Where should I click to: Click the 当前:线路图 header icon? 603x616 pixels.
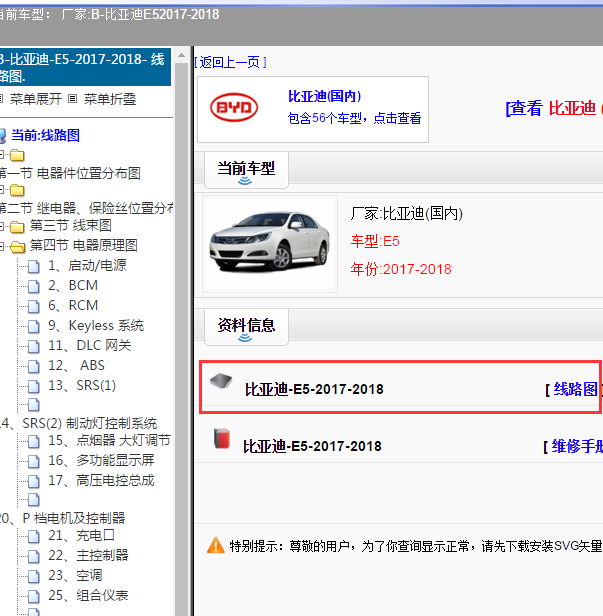[x=2, y=136]
